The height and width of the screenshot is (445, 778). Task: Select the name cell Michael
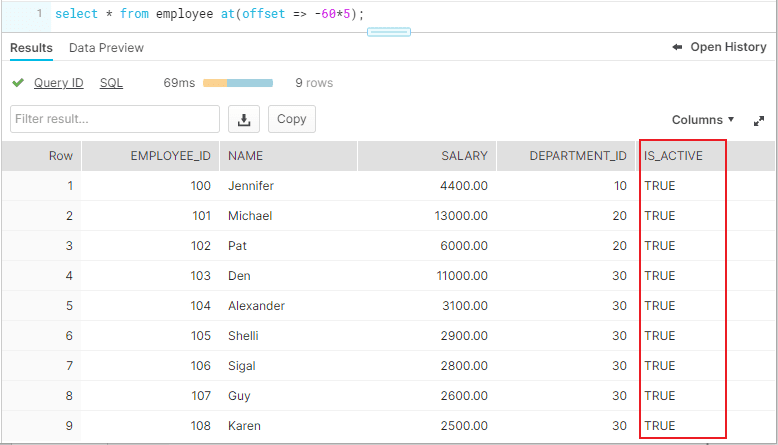tap(250, 216)
